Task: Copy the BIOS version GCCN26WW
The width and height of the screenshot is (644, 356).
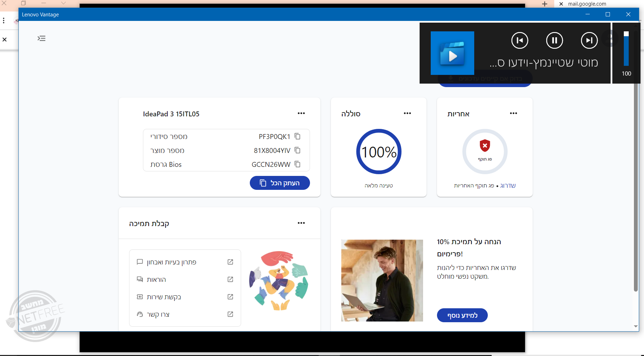Action: tap(297, 164)
